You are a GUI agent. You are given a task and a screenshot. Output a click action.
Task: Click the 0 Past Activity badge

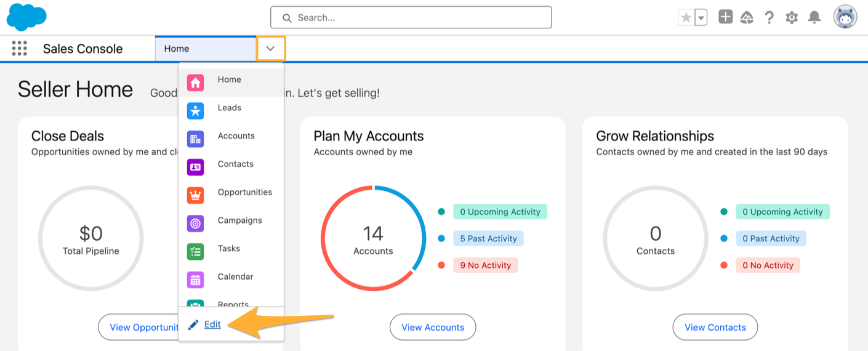point(771,239)
